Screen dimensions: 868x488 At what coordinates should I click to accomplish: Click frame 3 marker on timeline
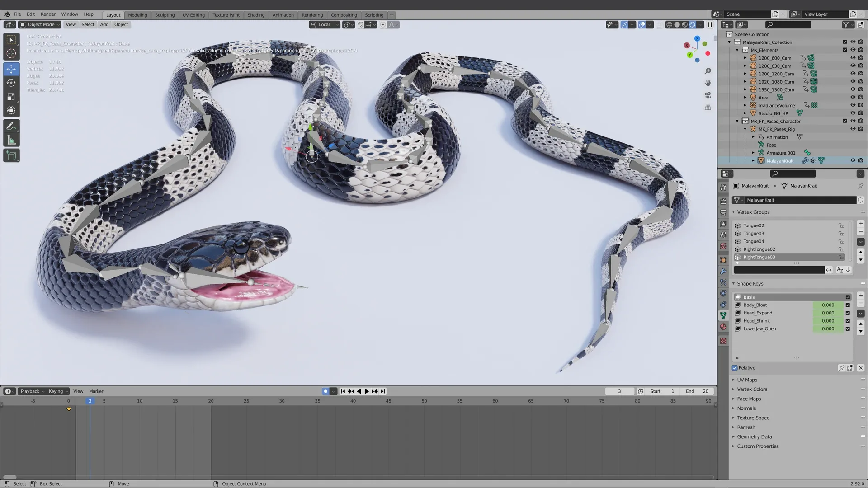click(90, 400)
